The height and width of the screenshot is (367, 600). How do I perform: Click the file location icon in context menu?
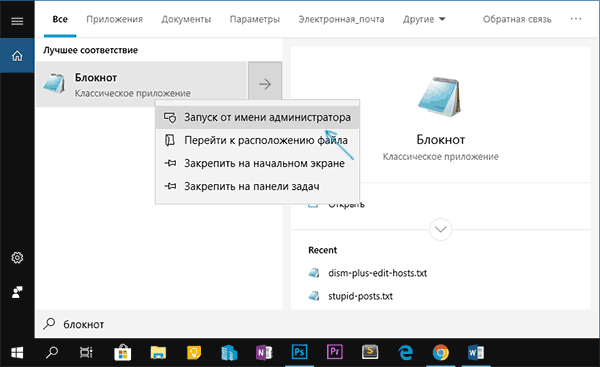point(170,140)
